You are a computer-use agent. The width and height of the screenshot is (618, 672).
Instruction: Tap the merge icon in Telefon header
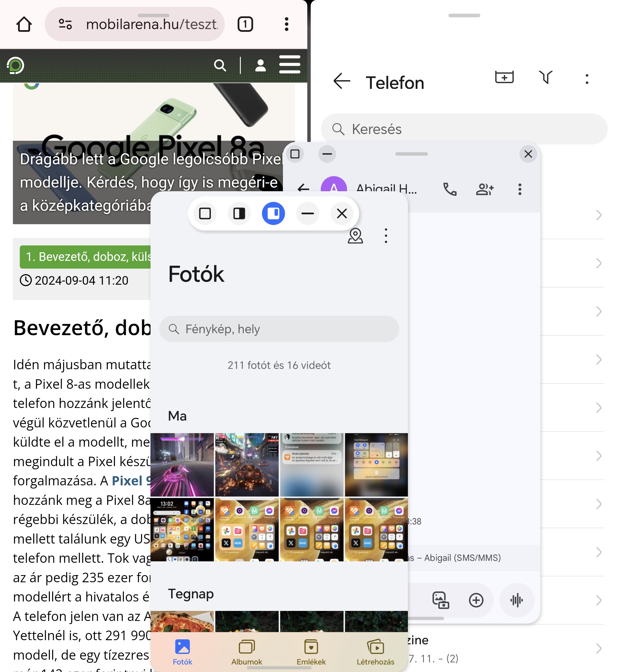point(546,78)
